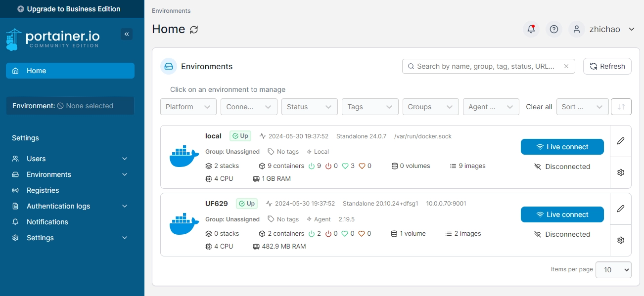Open Registries in the sidebar
The image size is (644, 296).
click(43, 190)
